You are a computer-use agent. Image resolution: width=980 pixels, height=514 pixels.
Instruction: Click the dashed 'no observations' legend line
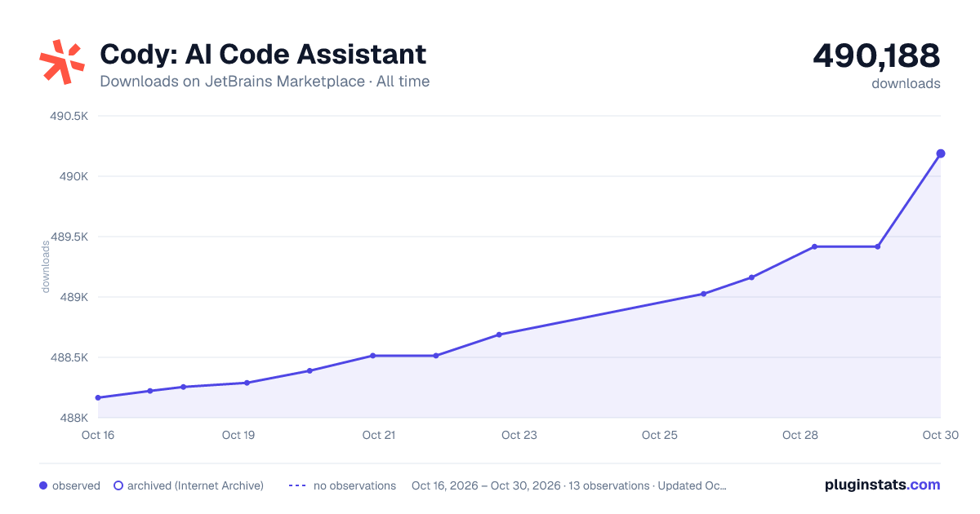297,485
